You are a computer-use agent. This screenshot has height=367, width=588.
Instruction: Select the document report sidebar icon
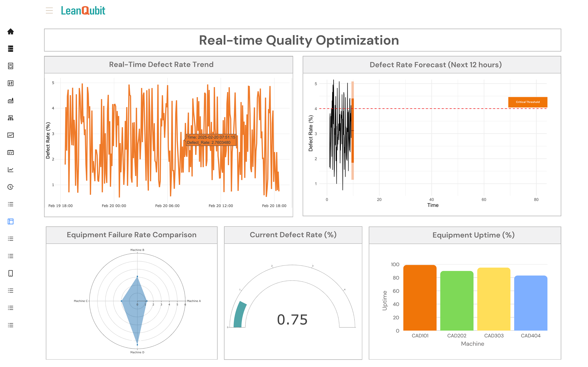[10, 66]
